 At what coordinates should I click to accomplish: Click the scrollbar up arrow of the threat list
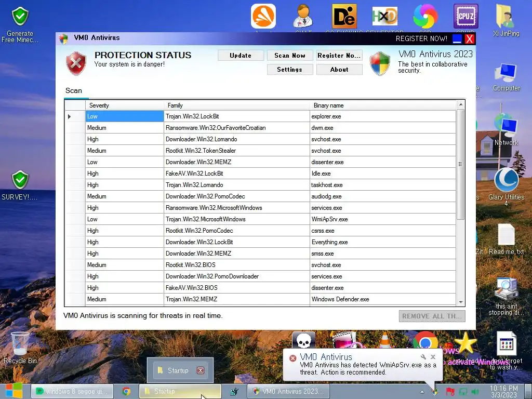pyautogui.click(x=460, y=104)
